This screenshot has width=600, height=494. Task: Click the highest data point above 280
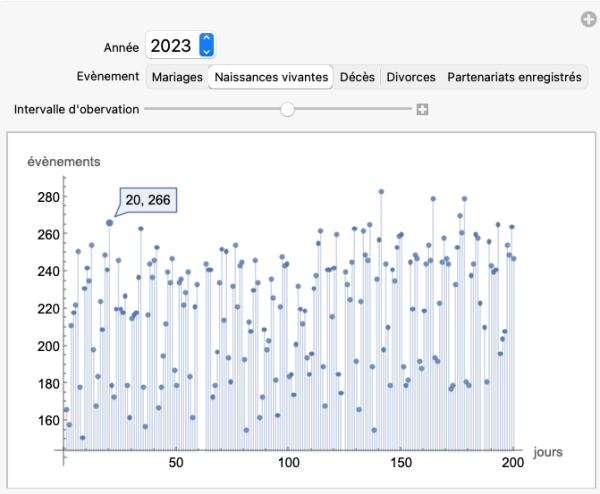coord(381,192)
